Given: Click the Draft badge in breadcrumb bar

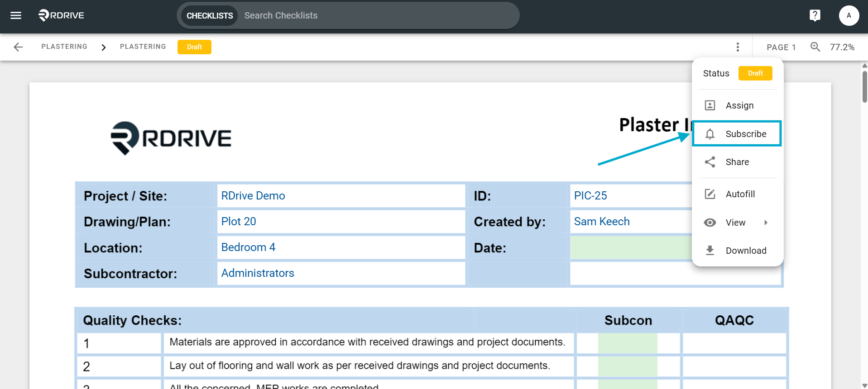Looking at the screenshot, I should coord(194,47).
